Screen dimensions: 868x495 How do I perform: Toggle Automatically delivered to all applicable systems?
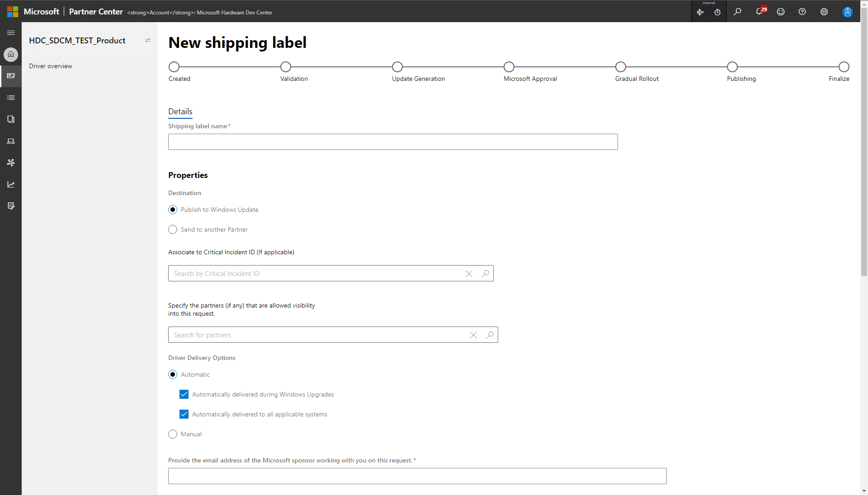click(x=184, y=414)
